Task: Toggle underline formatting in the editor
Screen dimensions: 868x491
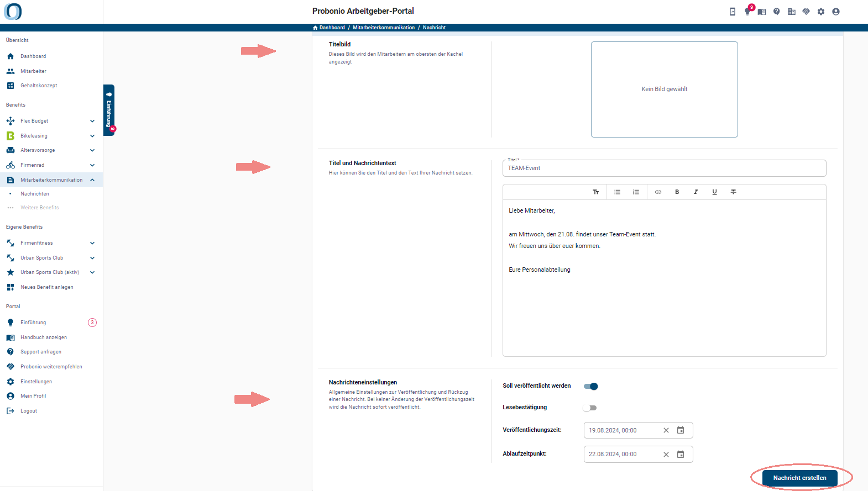Action: tap(715, 192)
